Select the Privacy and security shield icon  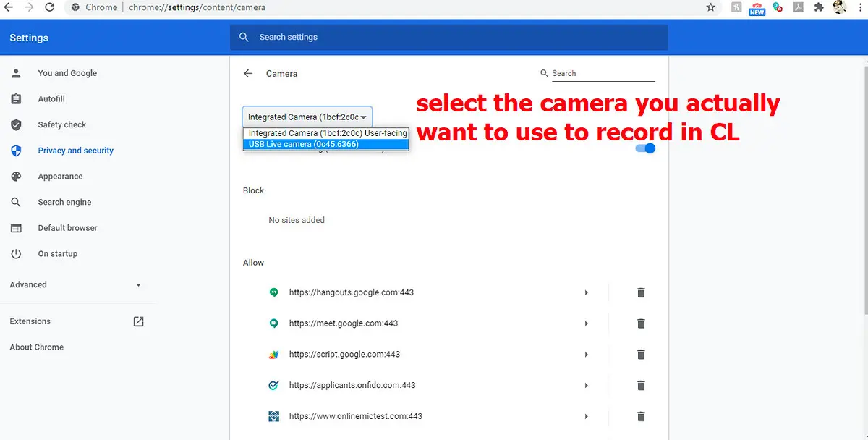pos(16,151)
